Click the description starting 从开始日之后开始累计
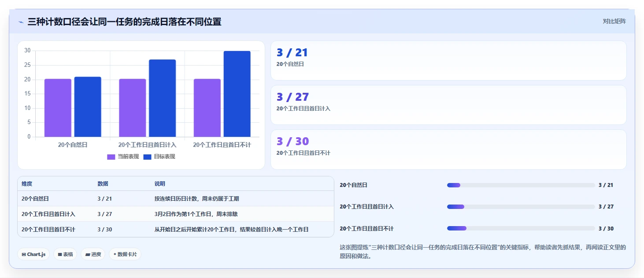The image size is (644, 278). pyautogui.click(x=231, y=230)
